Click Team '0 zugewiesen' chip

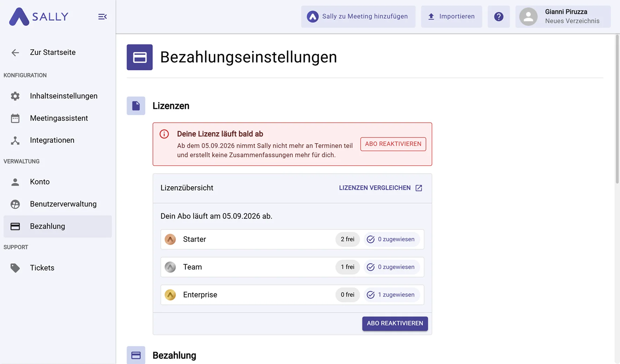[392, 267]
